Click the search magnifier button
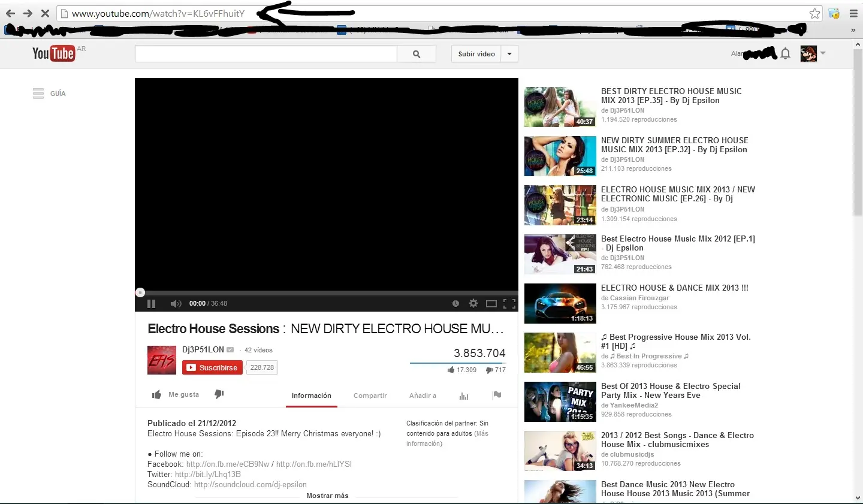The height and width of the screenshot is (504, 863). coord(417,54)
